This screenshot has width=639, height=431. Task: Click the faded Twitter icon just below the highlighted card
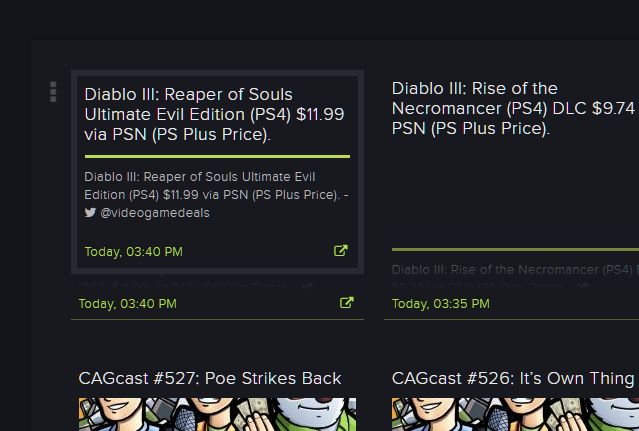pos(307,286)
